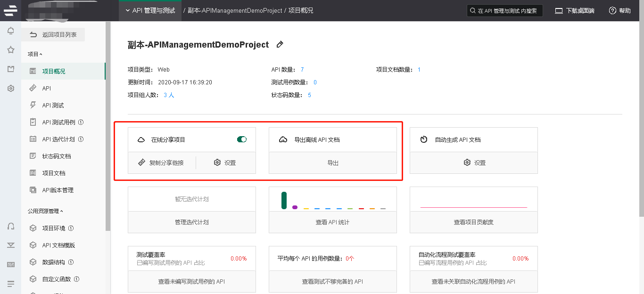The image size is (644, 294).
Task: Collapse the 项目 section in sidebar
Action: pos(35,54)
